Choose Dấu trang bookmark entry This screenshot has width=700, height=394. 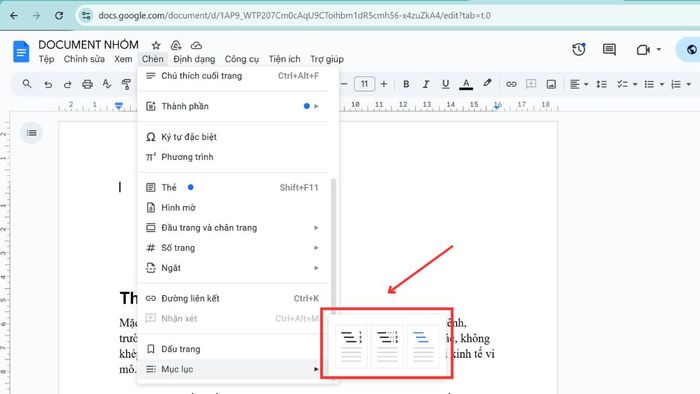click(233, 349)
